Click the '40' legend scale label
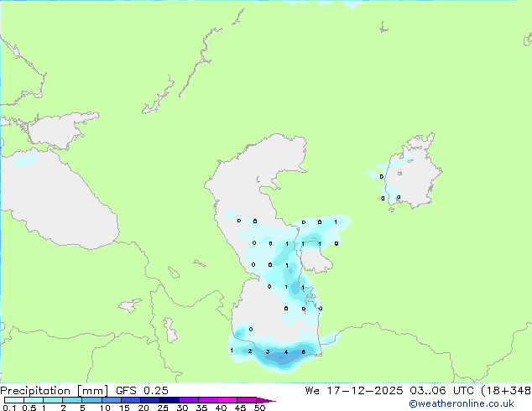Image resolution: width=532 pixels, height=411 pixels. coord(221,408)
